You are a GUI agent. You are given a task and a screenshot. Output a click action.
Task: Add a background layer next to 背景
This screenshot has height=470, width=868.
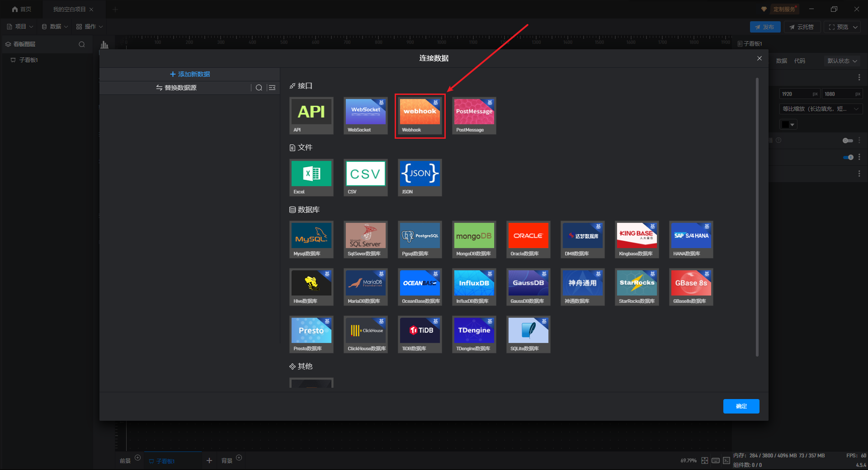[239, 458]
